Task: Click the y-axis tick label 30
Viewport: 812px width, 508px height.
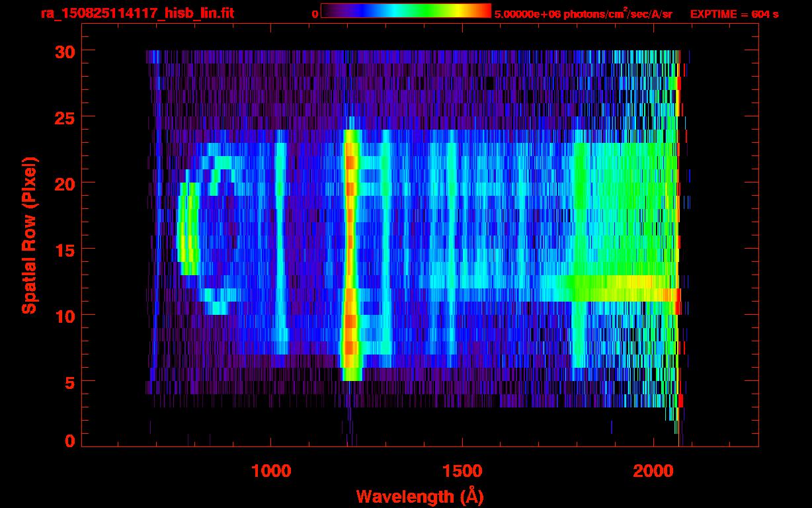Action: click(65, 51)
